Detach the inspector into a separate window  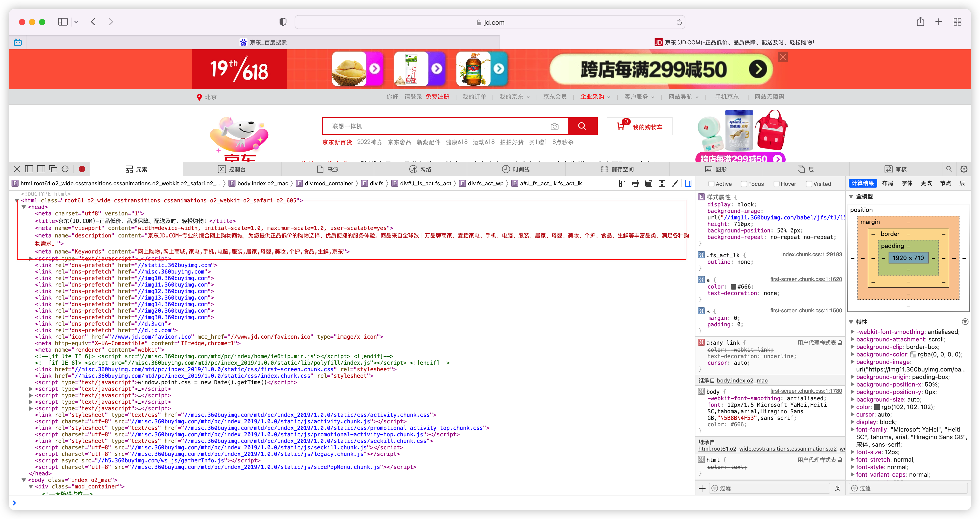coord(53,169)
